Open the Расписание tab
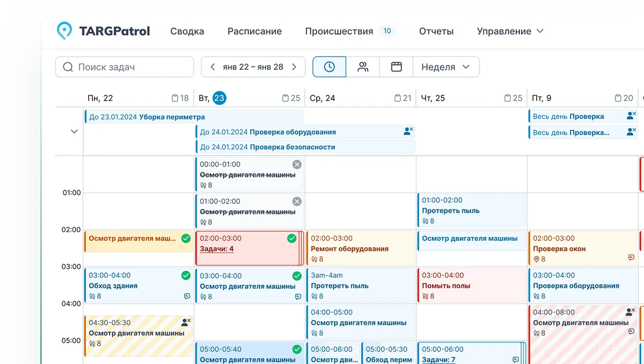This screenshot has height=364, width=644. 254,31
